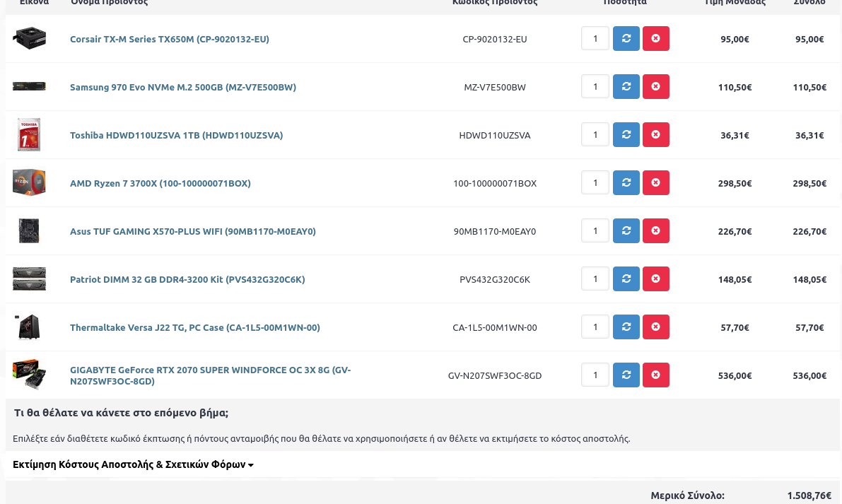Click quantity field for GIGABYTE RTX 2070
This screenshot has width=842, height=504.
click(595, 375)
